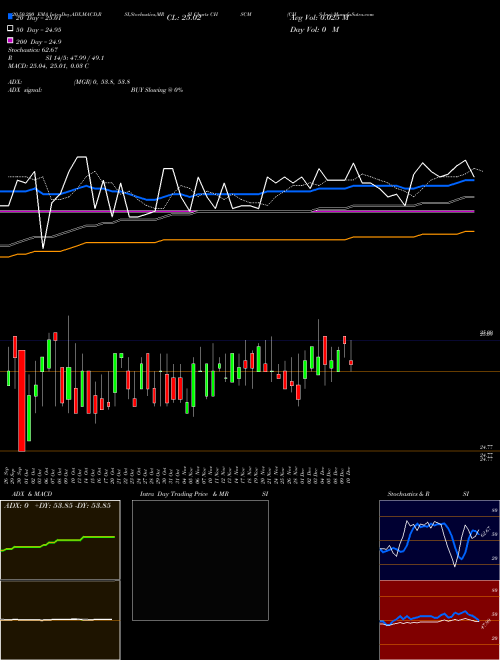The width and height of the screenshot is (500, 660).
Task: Click the MACD line in the lower-left panel
Action: (x=57, y=619)
